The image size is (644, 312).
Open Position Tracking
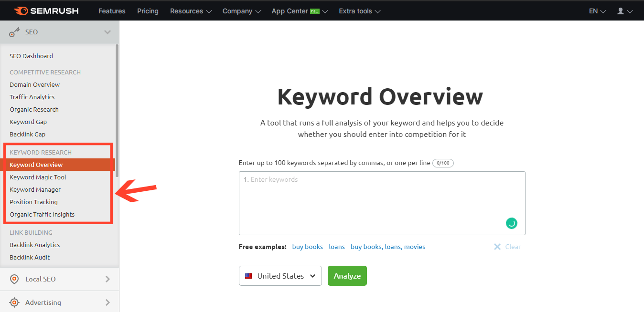click(x=33, y=202)
